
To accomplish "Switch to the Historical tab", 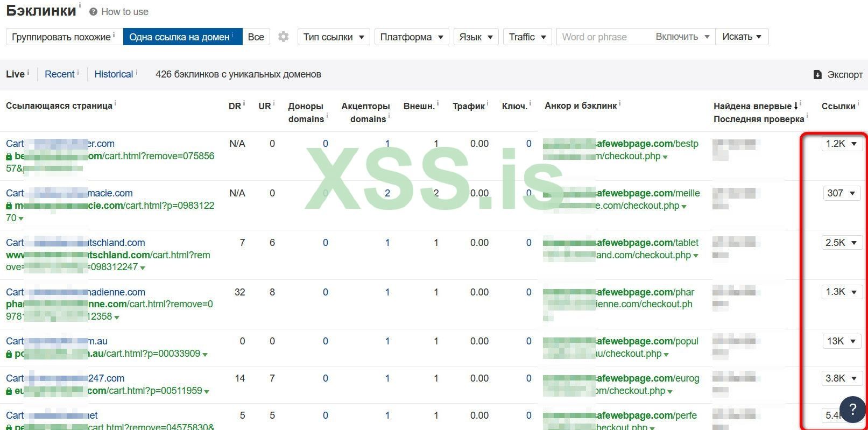I will (x=114, y=74).
